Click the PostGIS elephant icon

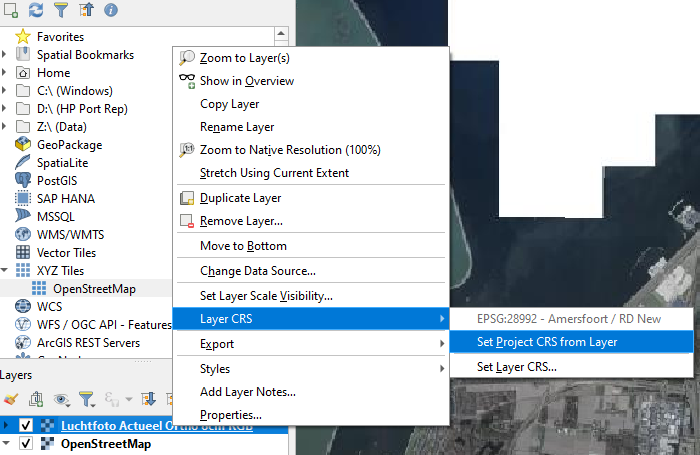pos(23,180)
